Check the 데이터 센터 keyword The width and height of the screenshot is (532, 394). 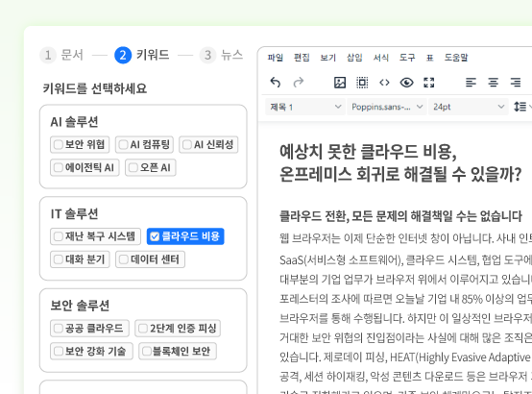coord(151,259)
